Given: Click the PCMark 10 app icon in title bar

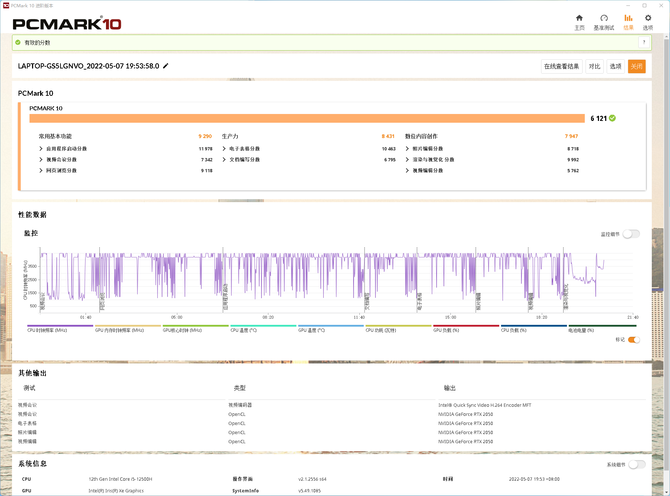Looking at the screenshot, I should point(6,6).
